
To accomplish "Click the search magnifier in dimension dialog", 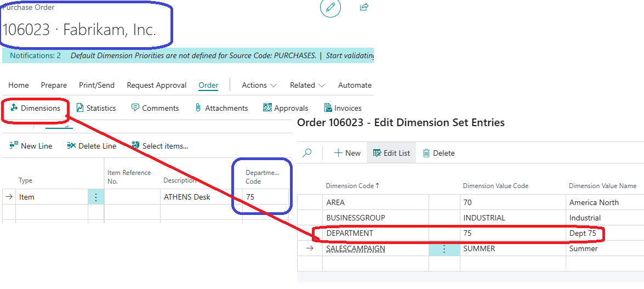I will [307, 153].
